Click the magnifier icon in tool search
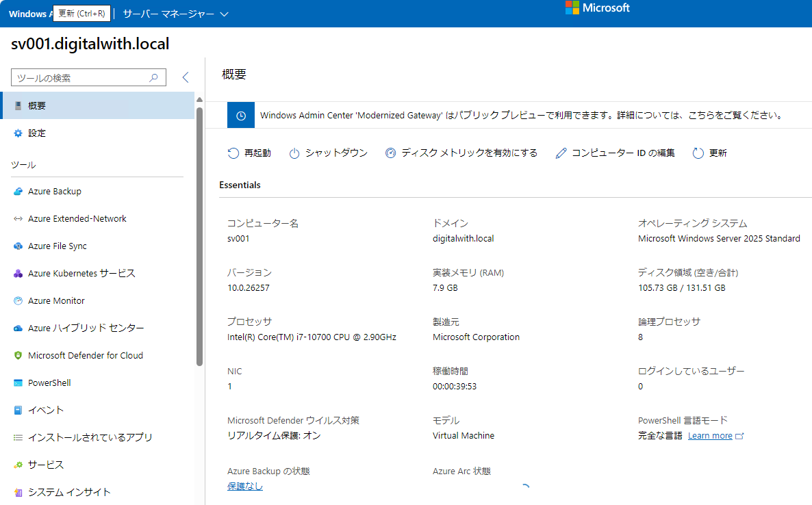Viewport: 812px width, 505px height. pyautogui.click(x=153, y=77)
